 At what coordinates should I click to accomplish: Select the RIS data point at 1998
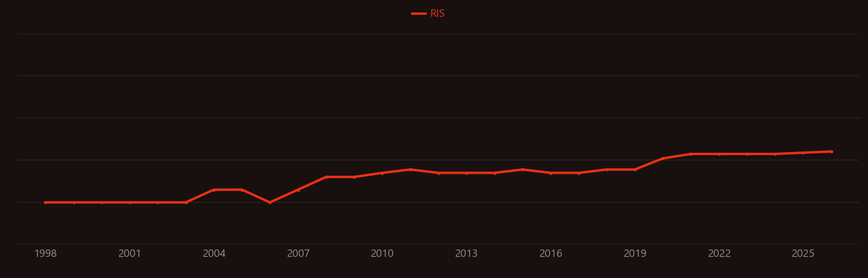[x=45, y=202]
